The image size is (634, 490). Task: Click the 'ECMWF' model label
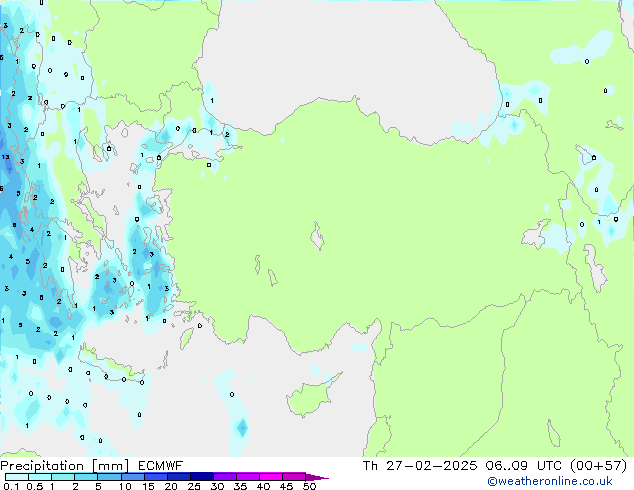click(161, 466)
